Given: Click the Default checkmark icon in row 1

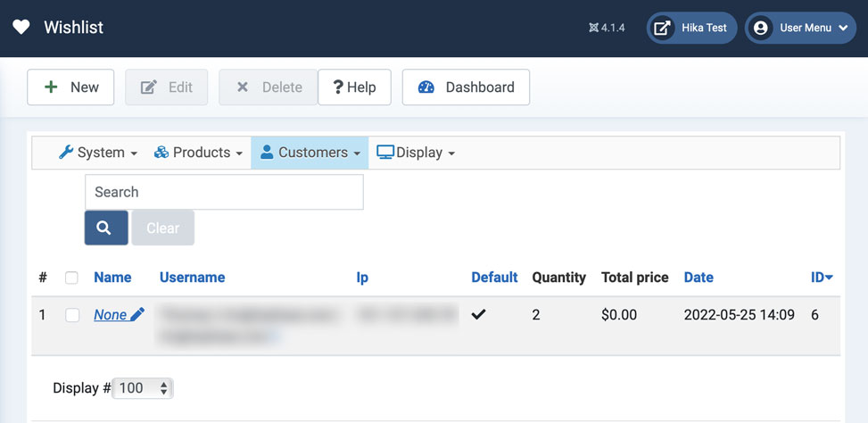Looking at the screenshot, I should point(479,314).
